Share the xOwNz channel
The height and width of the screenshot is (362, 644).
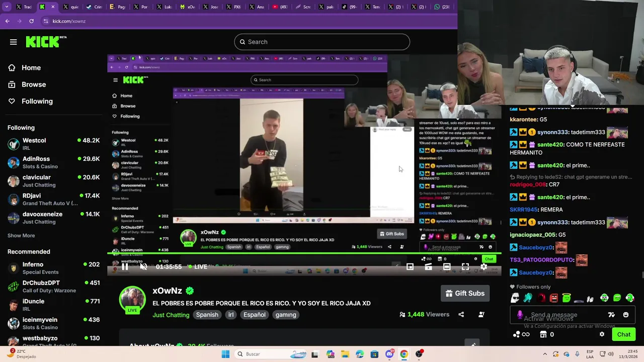click(x=461, y=314)
